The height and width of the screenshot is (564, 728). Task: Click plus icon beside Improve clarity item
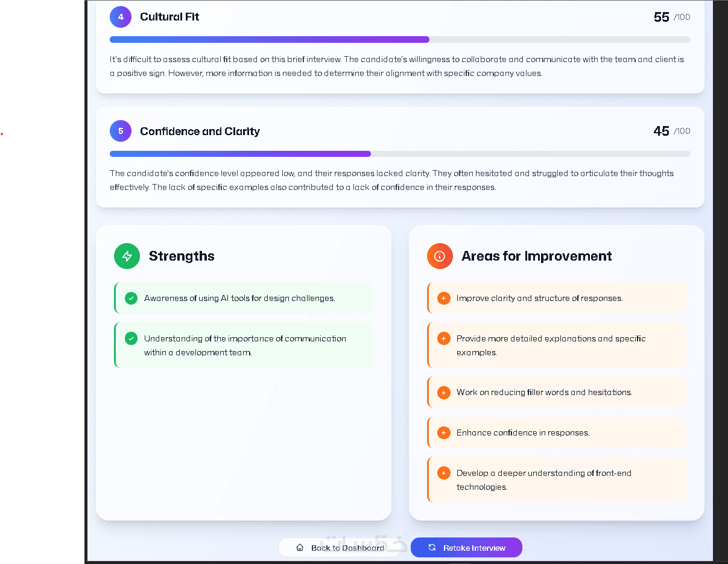point(443,298)
